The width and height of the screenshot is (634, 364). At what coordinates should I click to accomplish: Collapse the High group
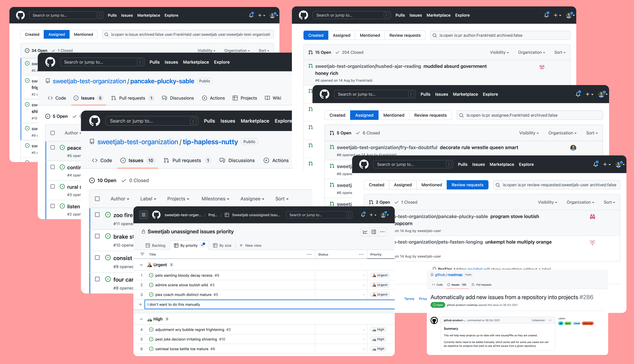[141, 319]
